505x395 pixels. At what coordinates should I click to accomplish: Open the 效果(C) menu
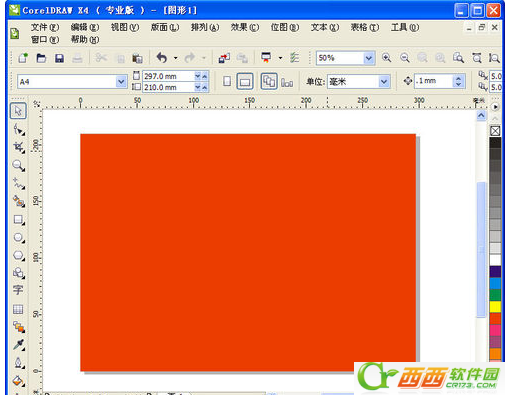245,27
